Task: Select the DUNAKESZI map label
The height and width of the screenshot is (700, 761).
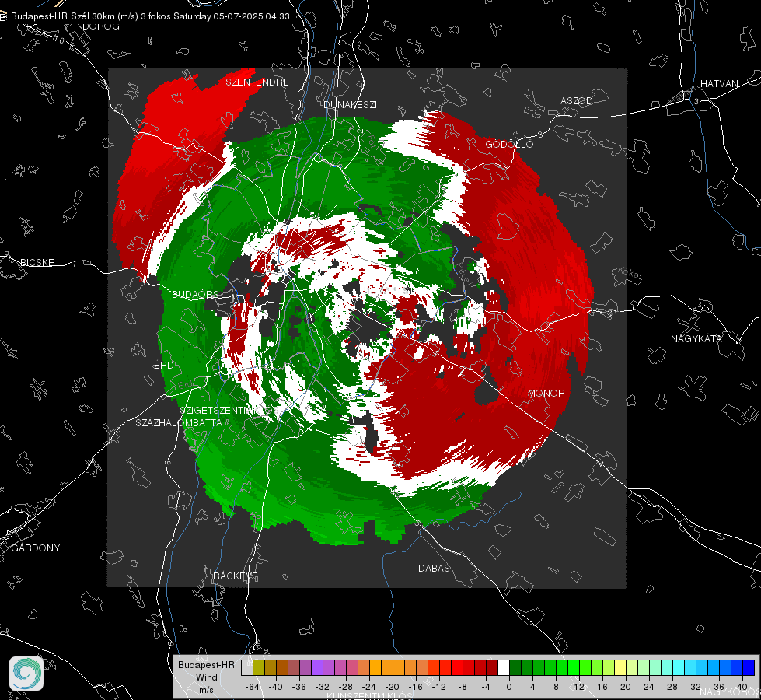Action: [350, 104]
